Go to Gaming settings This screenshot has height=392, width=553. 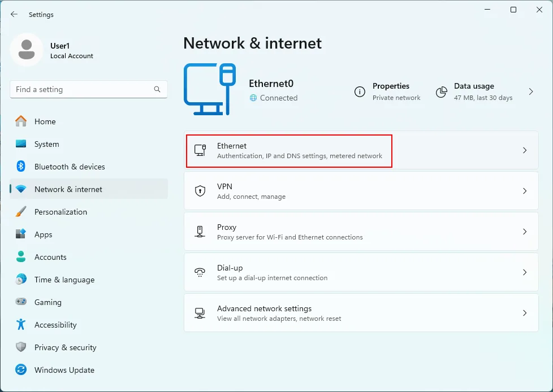89,302
